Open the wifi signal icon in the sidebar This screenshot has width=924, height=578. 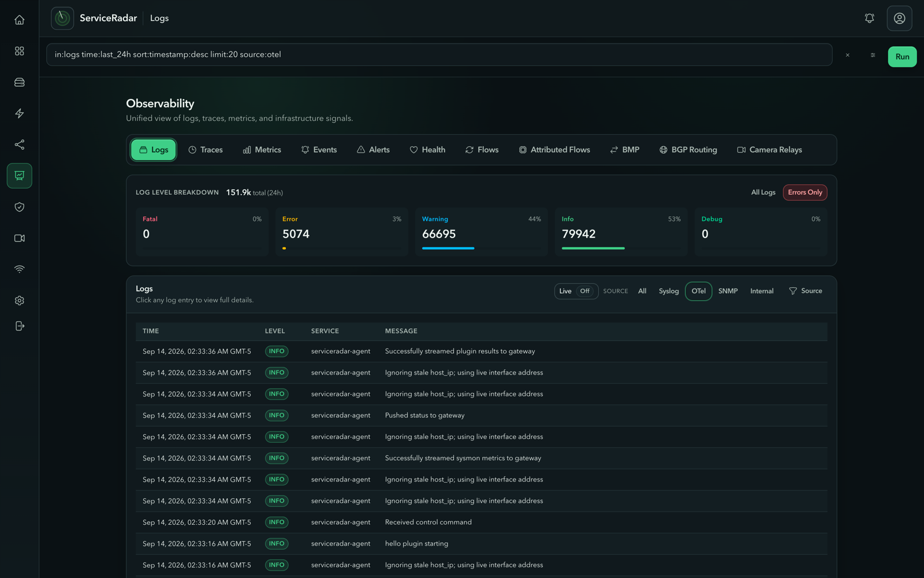click(20, 269)
